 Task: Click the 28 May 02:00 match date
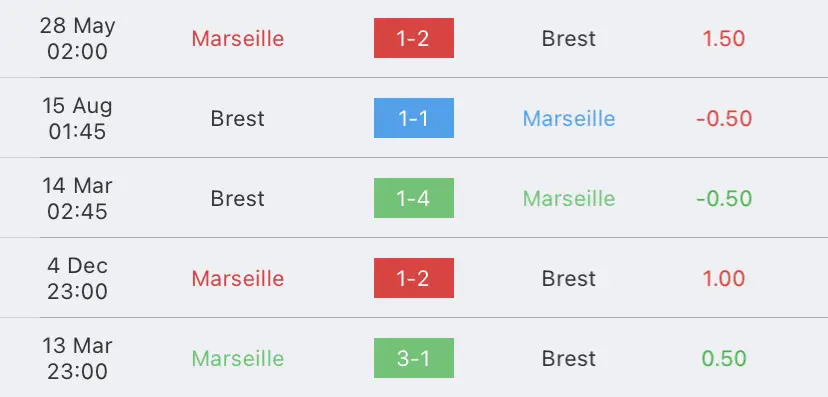(77, 39)
